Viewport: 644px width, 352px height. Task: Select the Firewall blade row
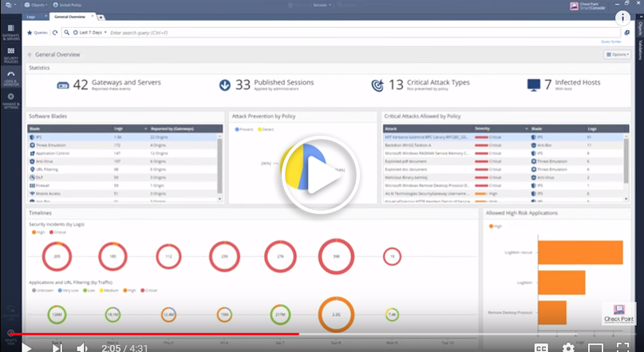click(122, 186)
